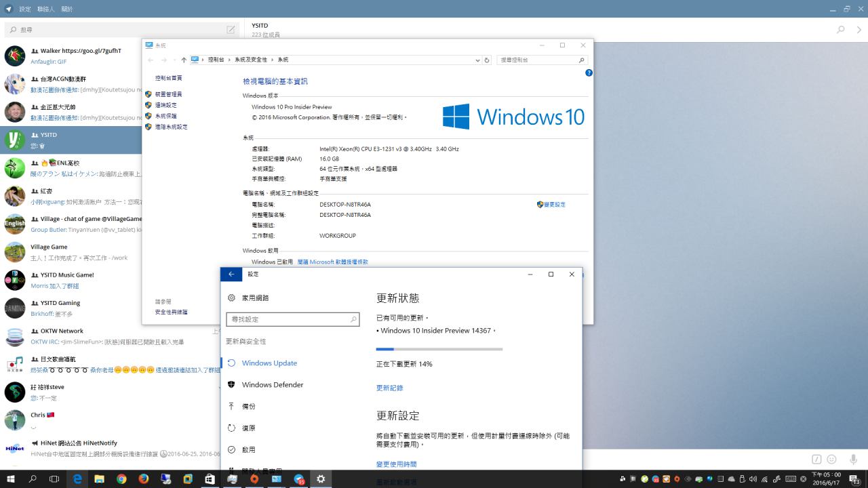Click the refresh button in the Control Panel address bar
Viewport: 868px width, 488px height.
[x=487, y=60]
